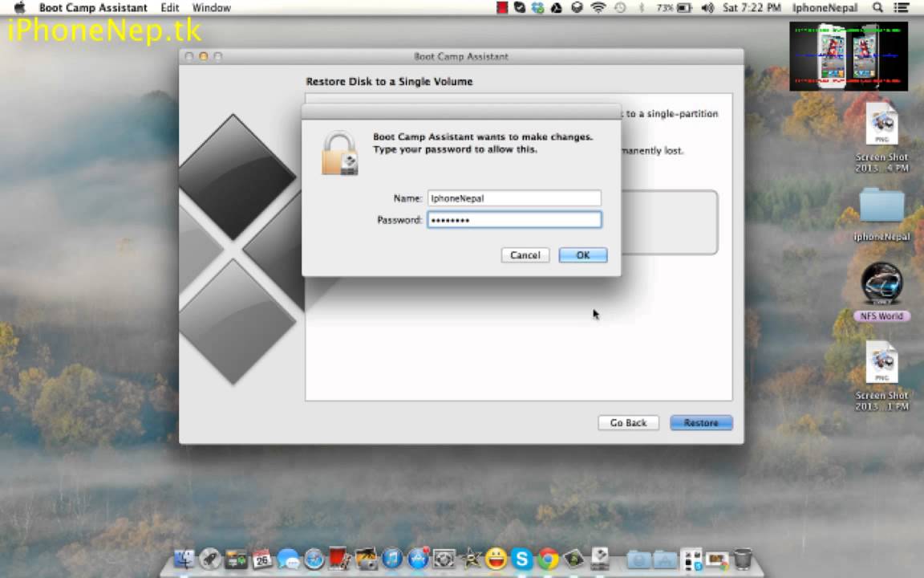
Task: Click the padlock icon in the dialog
Action: point(340,153)
